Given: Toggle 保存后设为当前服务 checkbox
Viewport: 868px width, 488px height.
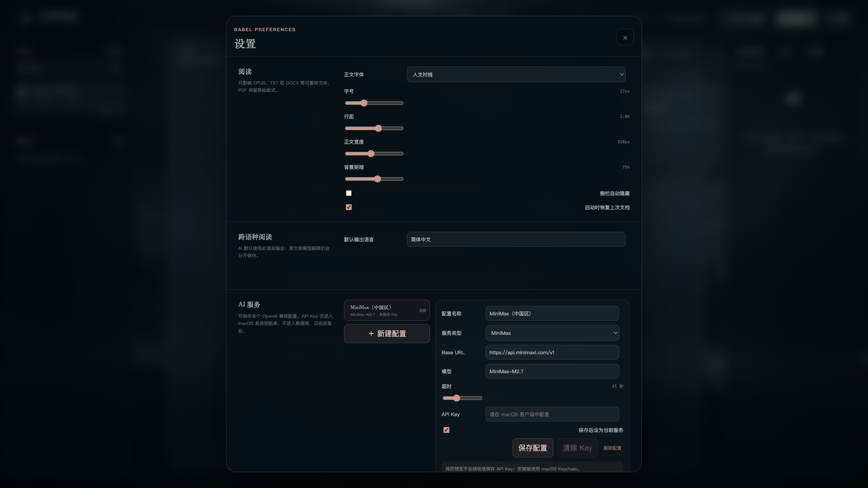Looking at the screenshot, I should click(446, 430).
